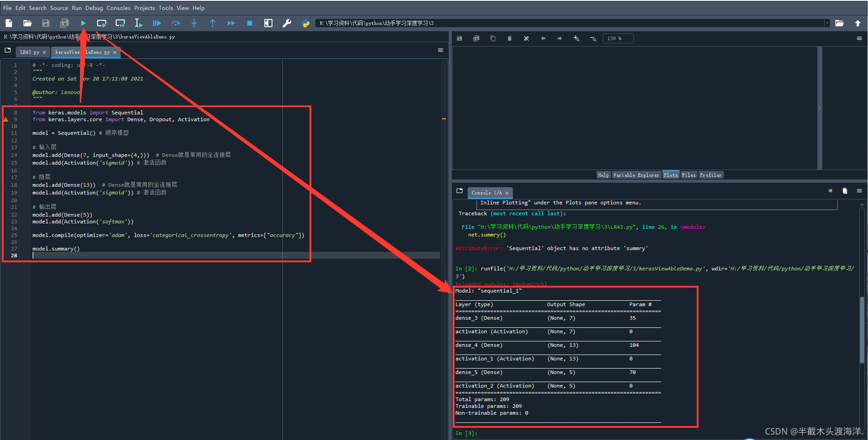Zoom in on the plot
Viewport: 868px width, 440px height.
(577, 38)
